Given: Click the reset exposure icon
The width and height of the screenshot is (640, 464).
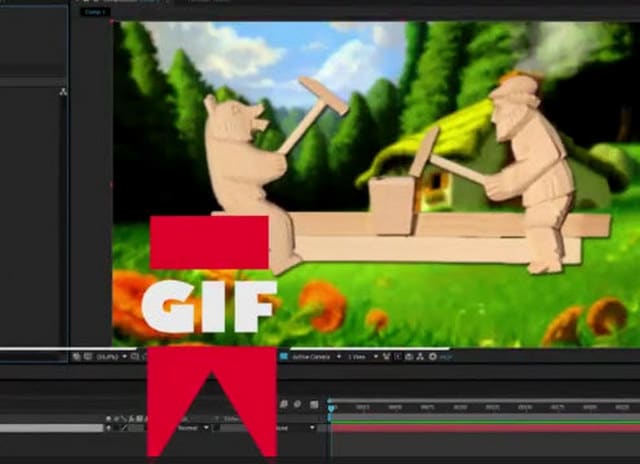Looking at the screenshot, I should tap(433, 357).
